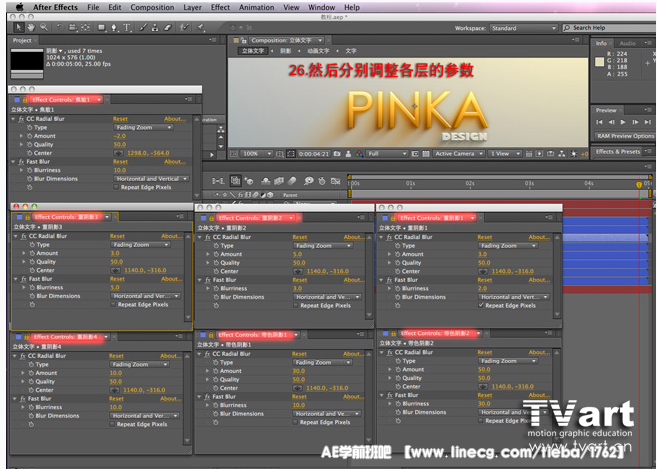This screenshot has width=657, height=469.
Task: Open the composition mini-flowchart in timeline
Action: 217,181
